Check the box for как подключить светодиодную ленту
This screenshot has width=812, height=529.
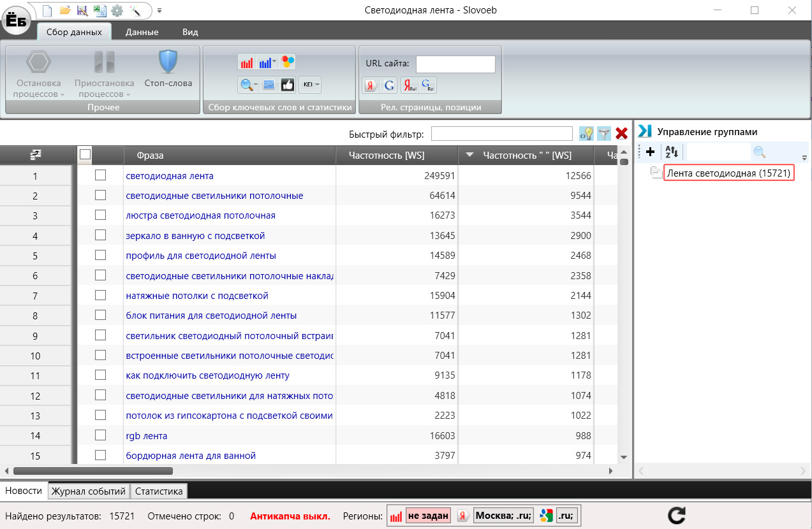coord(100,375)
